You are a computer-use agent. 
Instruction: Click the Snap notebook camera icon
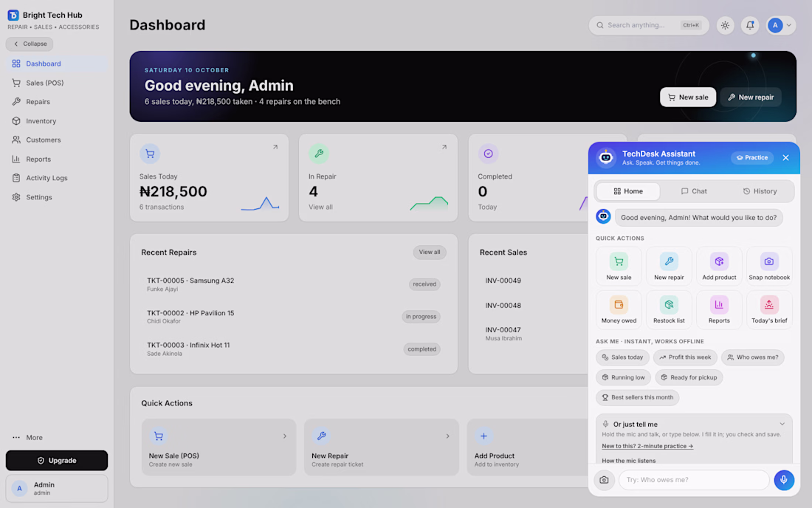(x=769, y=261)
